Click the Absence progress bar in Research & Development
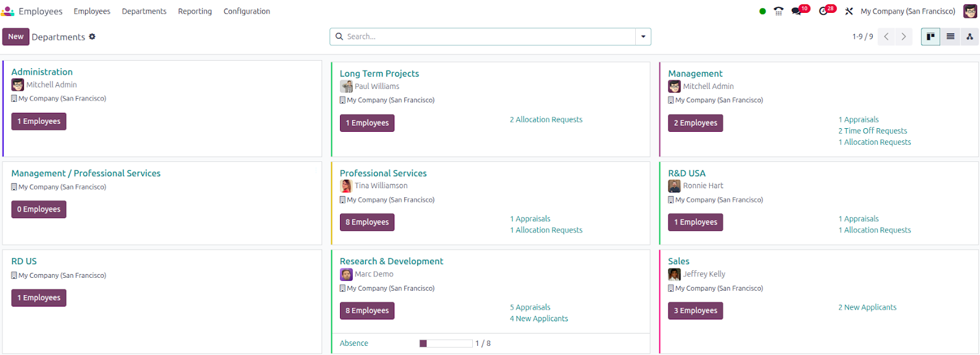980x355 pixels. pyautogui.click(x=446, y=343)
